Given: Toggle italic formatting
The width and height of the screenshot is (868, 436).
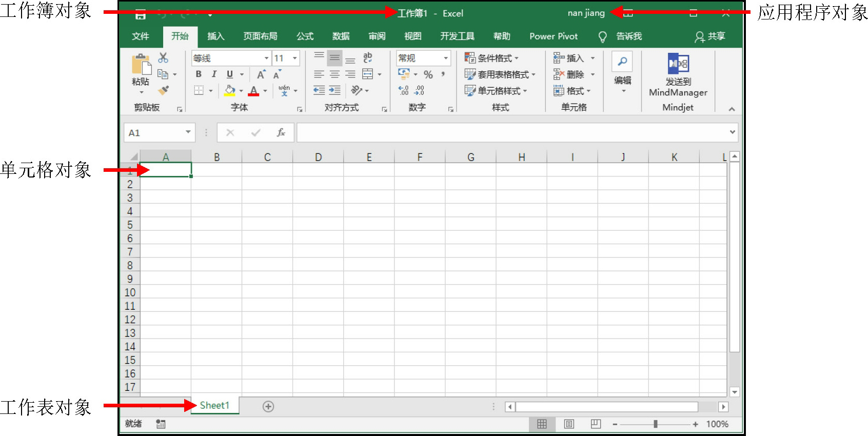Looking at the screenshot, I should [214, 74].
